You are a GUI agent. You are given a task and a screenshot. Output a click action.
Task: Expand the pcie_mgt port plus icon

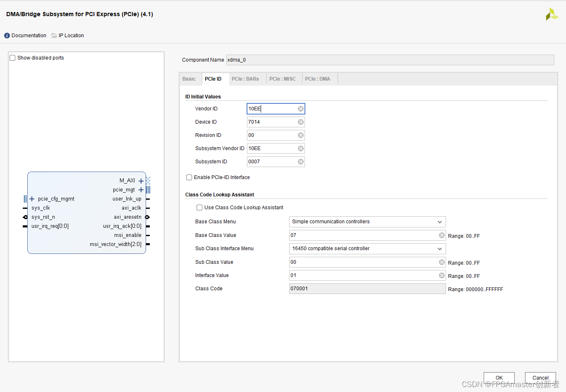pyautogui.click(x=141, y=190)
